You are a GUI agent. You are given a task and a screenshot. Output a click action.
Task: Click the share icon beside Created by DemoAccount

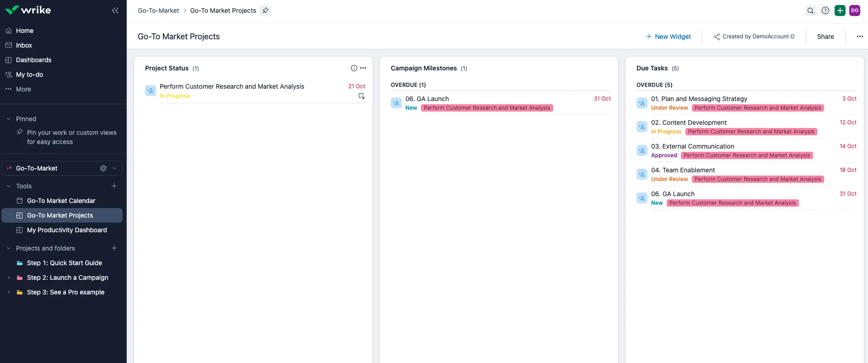(x=717, y=37)
